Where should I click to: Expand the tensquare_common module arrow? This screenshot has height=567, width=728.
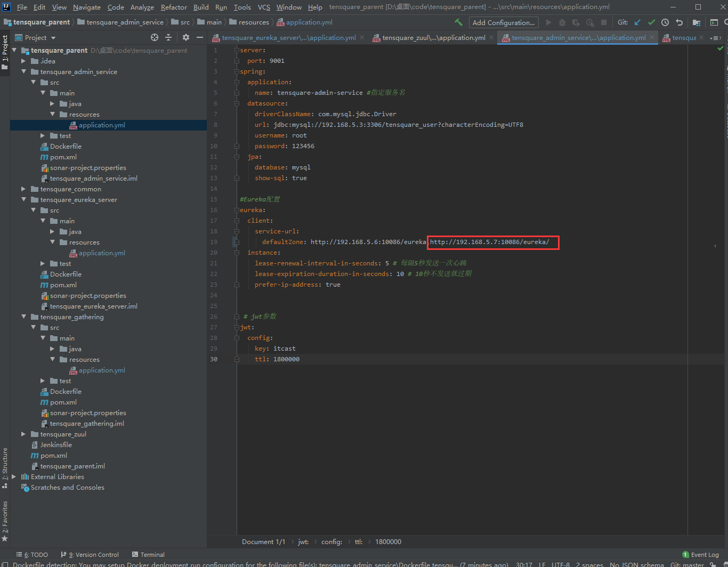point(23,189)
